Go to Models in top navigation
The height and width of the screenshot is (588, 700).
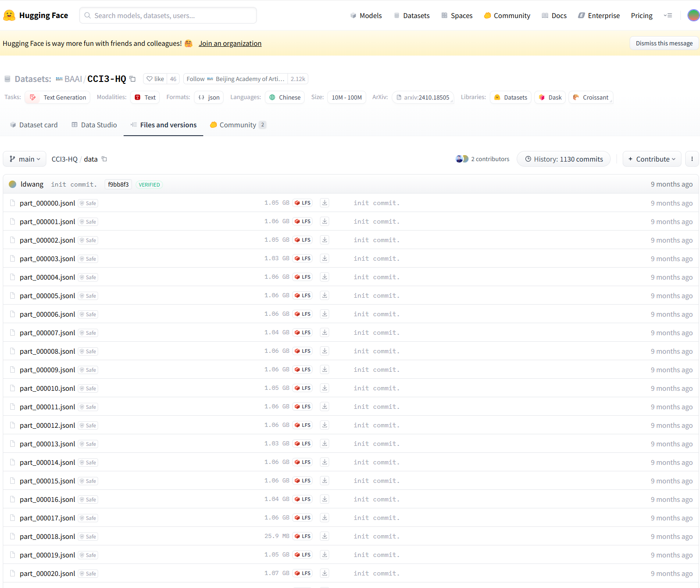coord(366,15)
